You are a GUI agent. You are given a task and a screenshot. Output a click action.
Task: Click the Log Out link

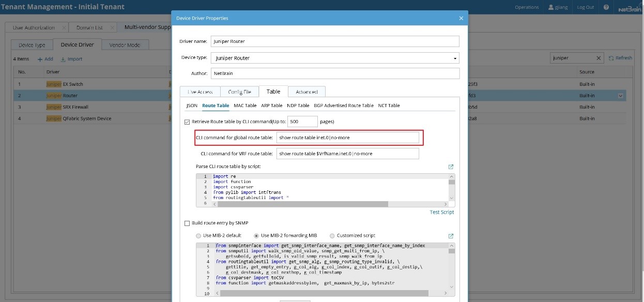(x=586, y=7)
